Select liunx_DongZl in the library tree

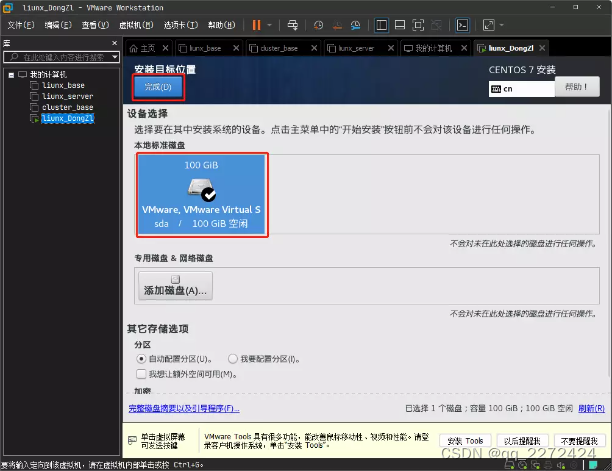tap(68, 118)
